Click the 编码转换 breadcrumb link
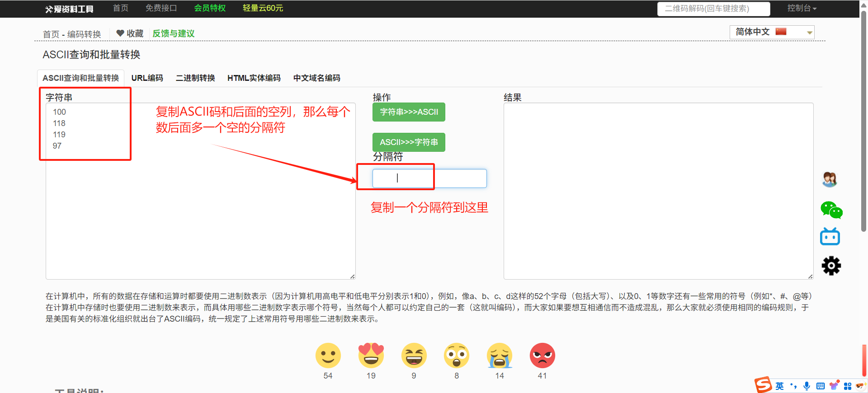Viewport: 868px width, 393px height. pyautogui.click(x=84, y=34)
